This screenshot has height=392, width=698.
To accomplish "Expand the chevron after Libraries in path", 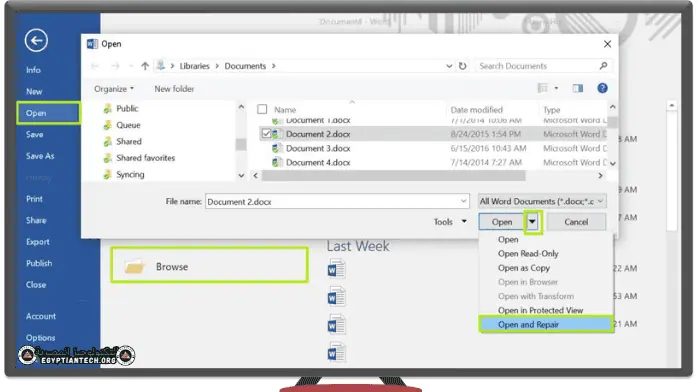I will click(x=217, y=66).
